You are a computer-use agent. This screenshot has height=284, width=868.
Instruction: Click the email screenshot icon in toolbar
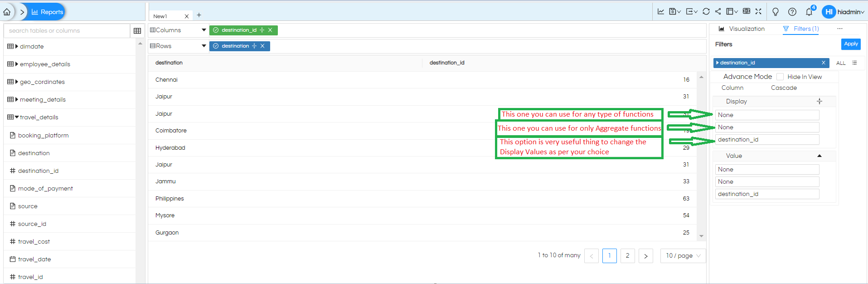click(x=747, y=11)
